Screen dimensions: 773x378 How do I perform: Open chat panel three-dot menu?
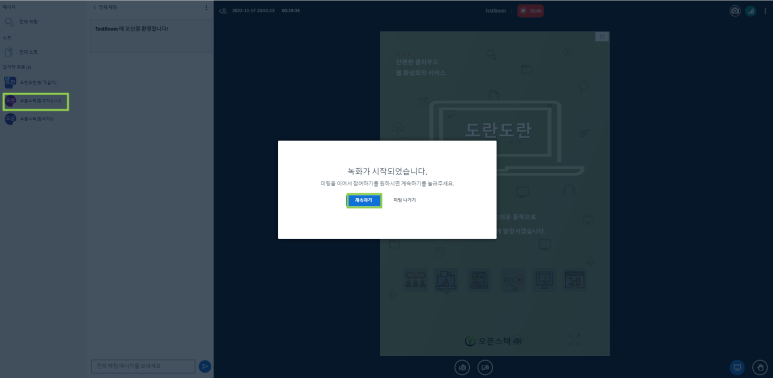(206, 8)
